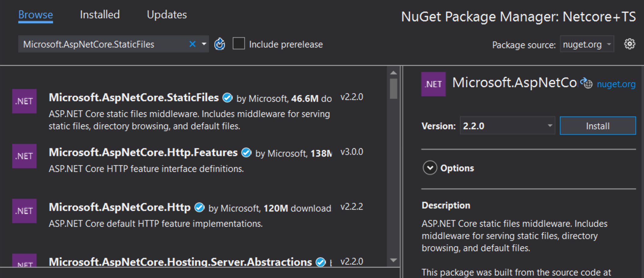The height and width of the screenshot is (278, 644).
Task: Open the NuGet settings gear
Action: tap(629, 44)
